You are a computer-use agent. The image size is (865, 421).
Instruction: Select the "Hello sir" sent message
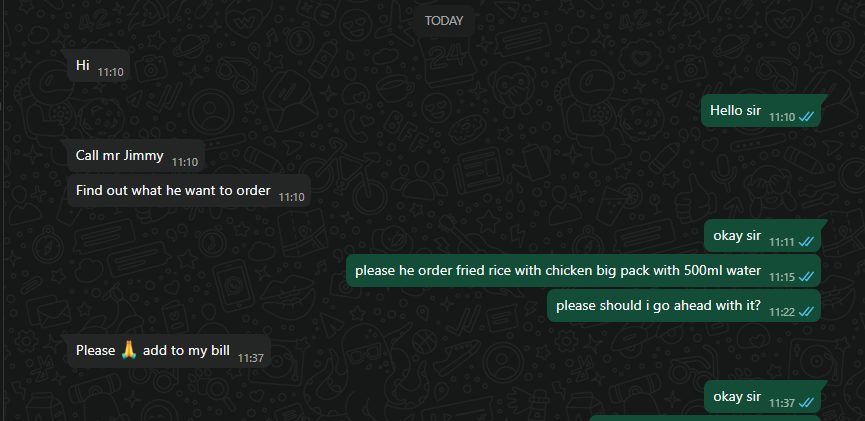click(x=761, y=110)
